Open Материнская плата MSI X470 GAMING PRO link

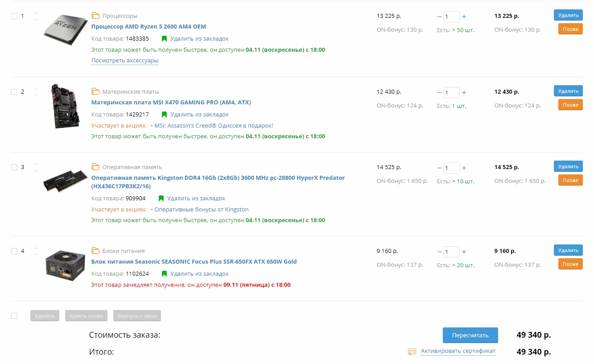171,102
